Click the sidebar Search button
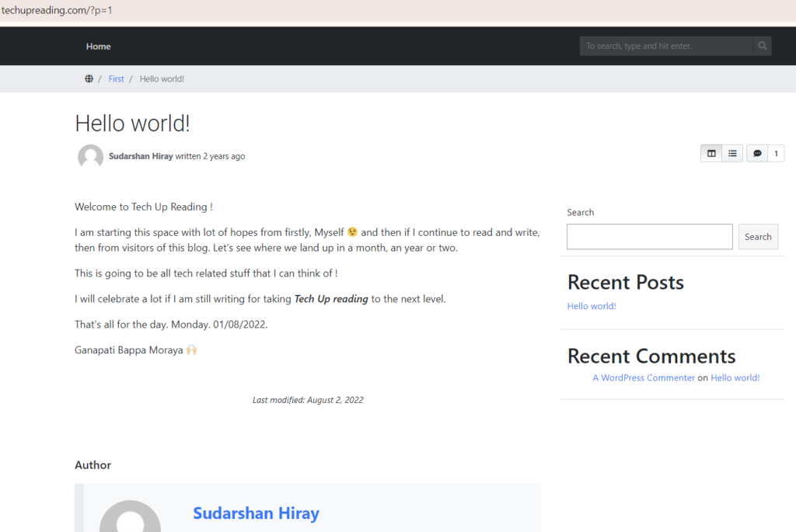This screenshot has width=796, height=532. coord(758,236)
